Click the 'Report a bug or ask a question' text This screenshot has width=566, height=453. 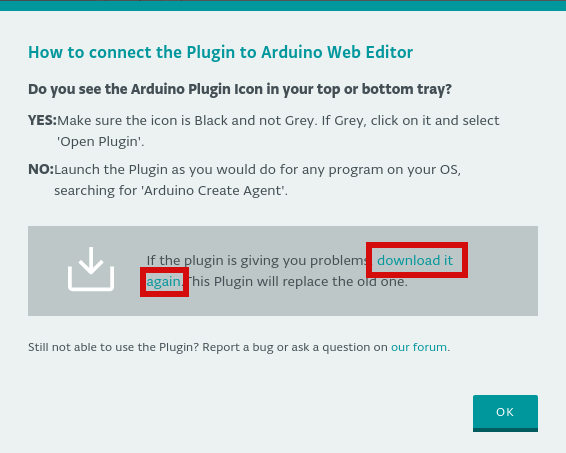point(295,347)
